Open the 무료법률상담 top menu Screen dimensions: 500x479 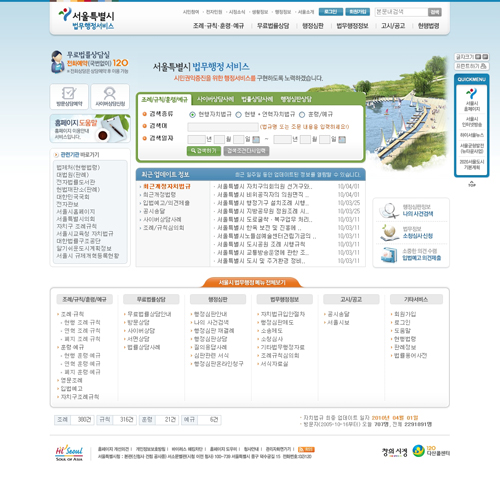(x=273, y=26)
